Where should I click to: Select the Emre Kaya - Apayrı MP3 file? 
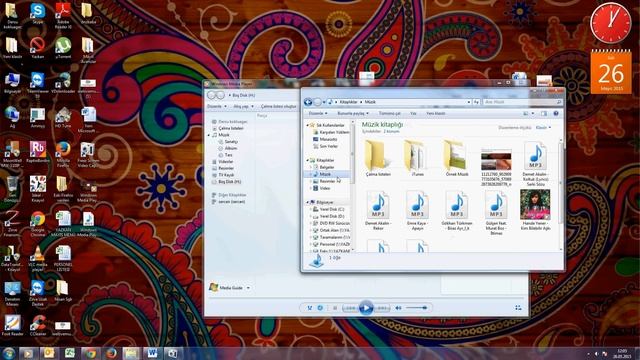click(417, 210)
